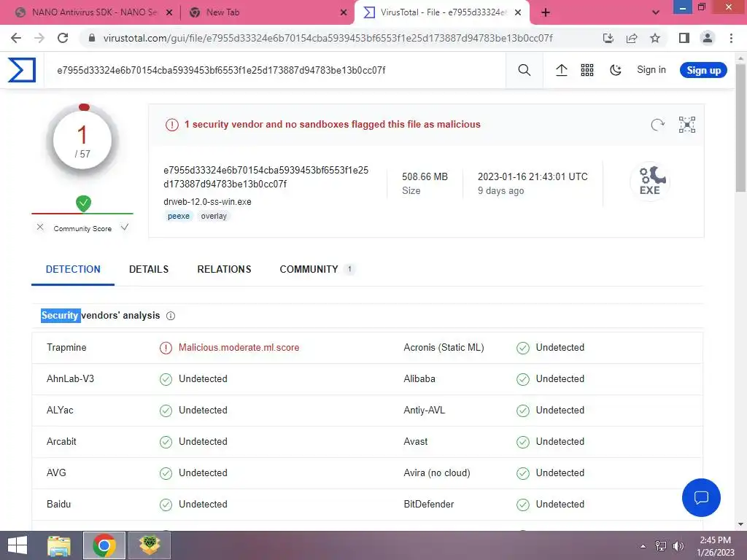
Task: Click the Security vendors' analysis info icon
Action: pyautogui.click(x=171, y=316)
